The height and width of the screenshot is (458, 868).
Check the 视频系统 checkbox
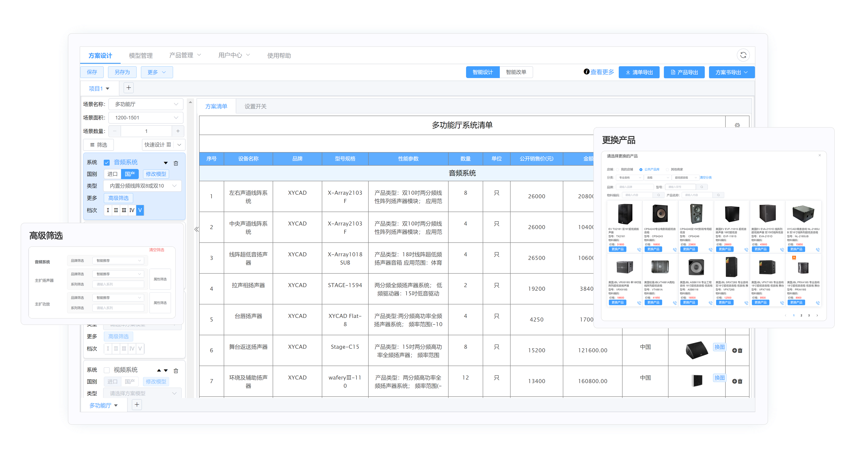tap(107, 370)
